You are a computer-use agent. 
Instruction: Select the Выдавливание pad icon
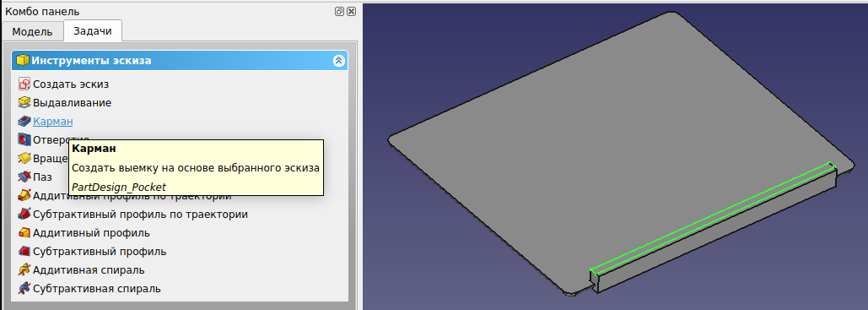(24, 102)
